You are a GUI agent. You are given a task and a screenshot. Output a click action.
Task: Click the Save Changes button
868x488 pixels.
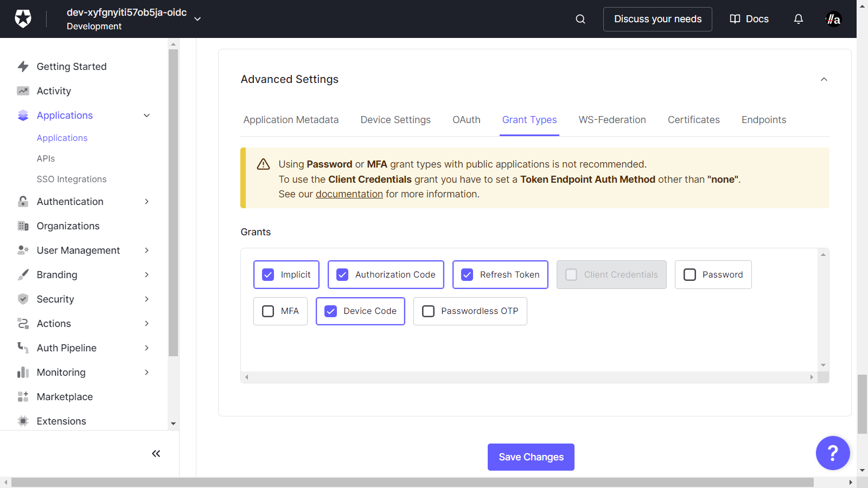coord(531,457)
